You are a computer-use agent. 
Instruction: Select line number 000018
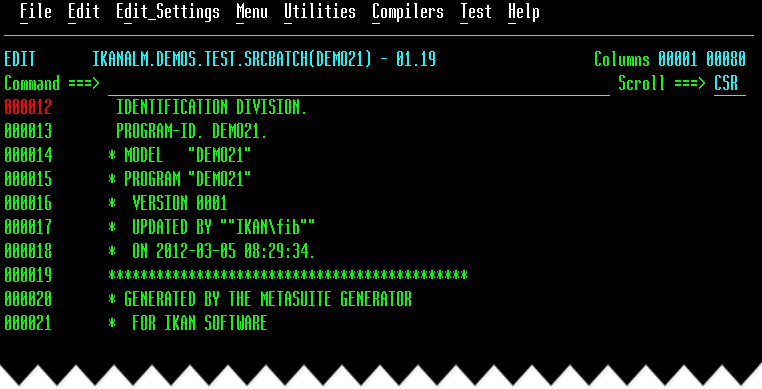coord(28,251)
